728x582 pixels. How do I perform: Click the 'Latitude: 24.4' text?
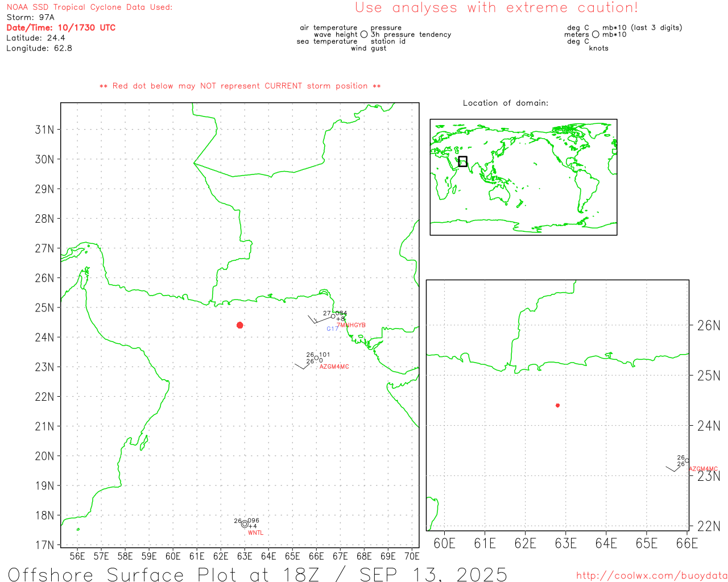point(36,38)
